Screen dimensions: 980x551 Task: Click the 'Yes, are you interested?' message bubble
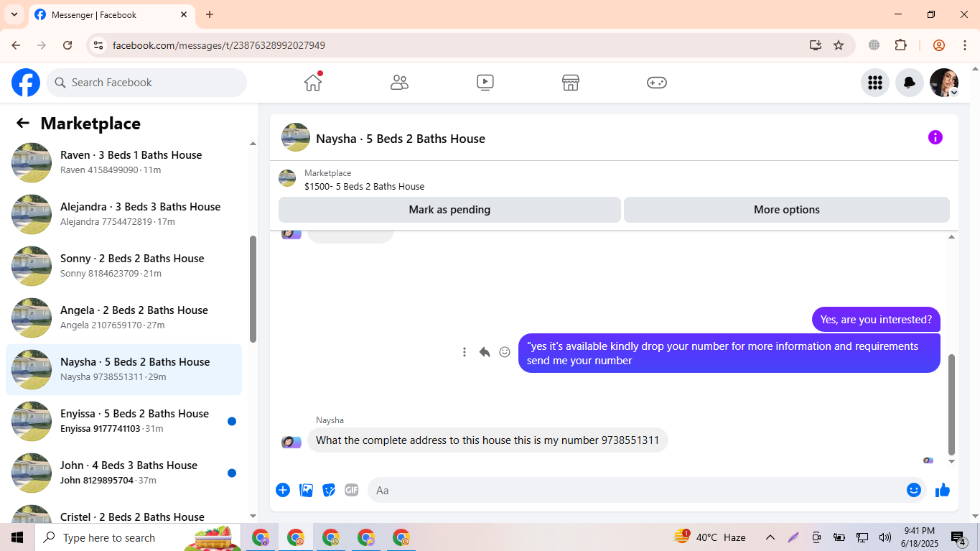[876, 320]
